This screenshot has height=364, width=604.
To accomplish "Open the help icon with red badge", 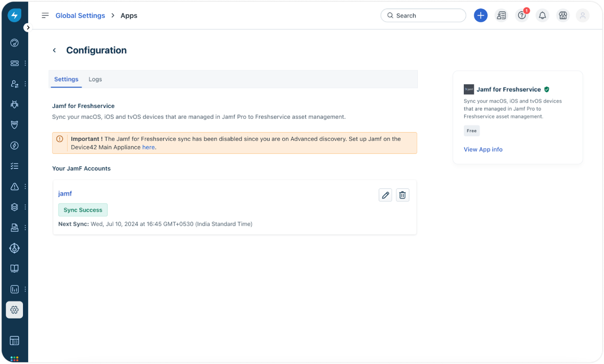I will click(x=522, y=15).
